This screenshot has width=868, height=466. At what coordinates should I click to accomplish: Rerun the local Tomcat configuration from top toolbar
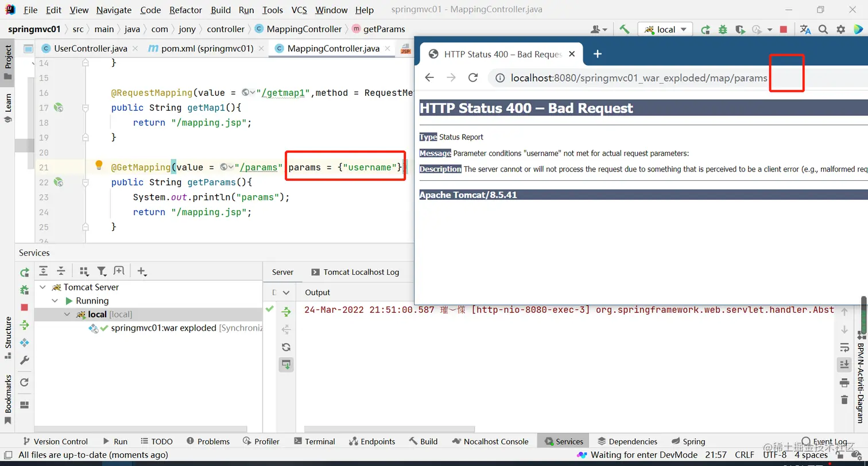706,29
